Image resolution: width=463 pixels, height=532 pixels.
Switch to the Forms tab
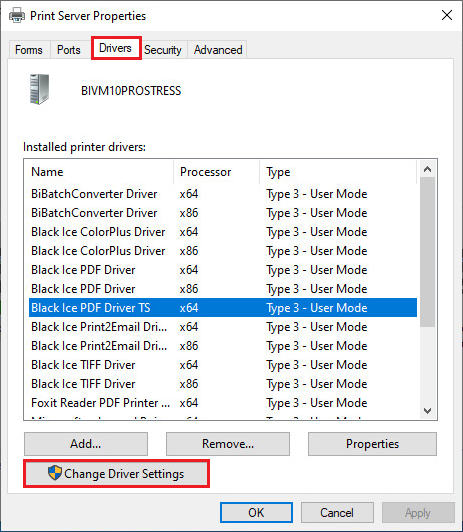(x=29, y=50)
